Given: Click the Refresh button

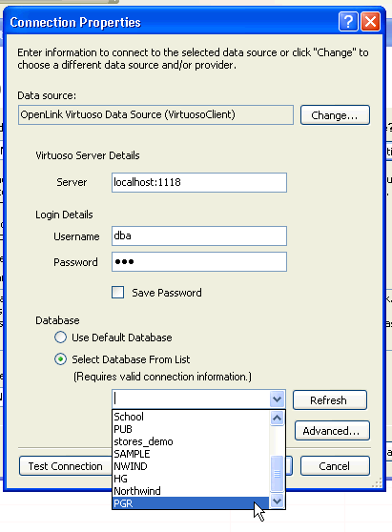Looking at the screenshot, I should 330,400.
